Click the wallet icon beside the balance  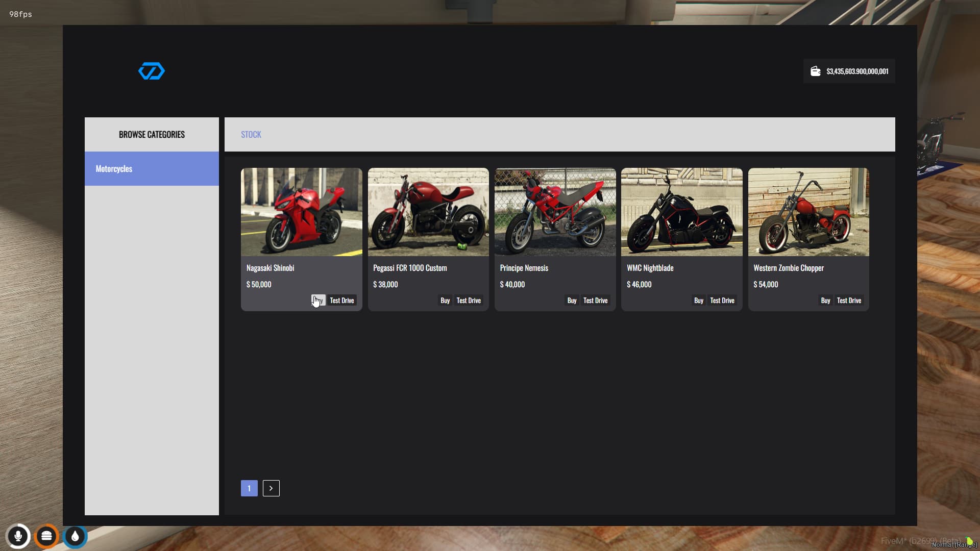tap(816, 71)
